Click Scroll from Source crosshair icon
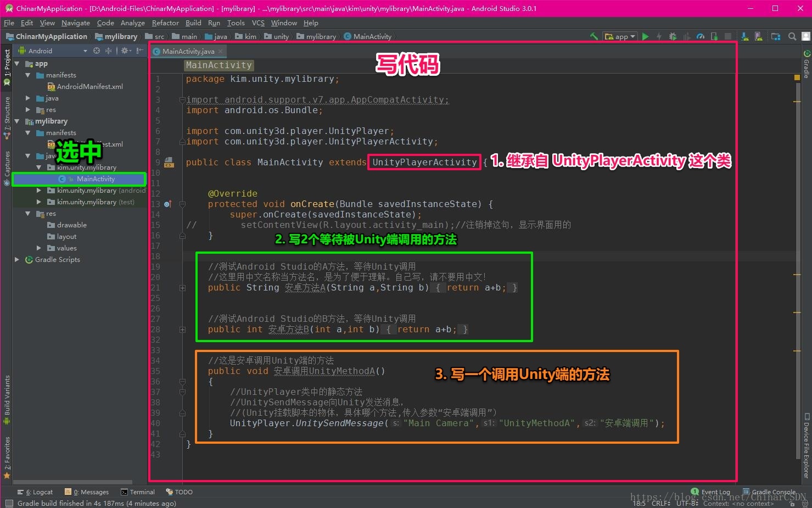812x508 pixels. point(97,51)
